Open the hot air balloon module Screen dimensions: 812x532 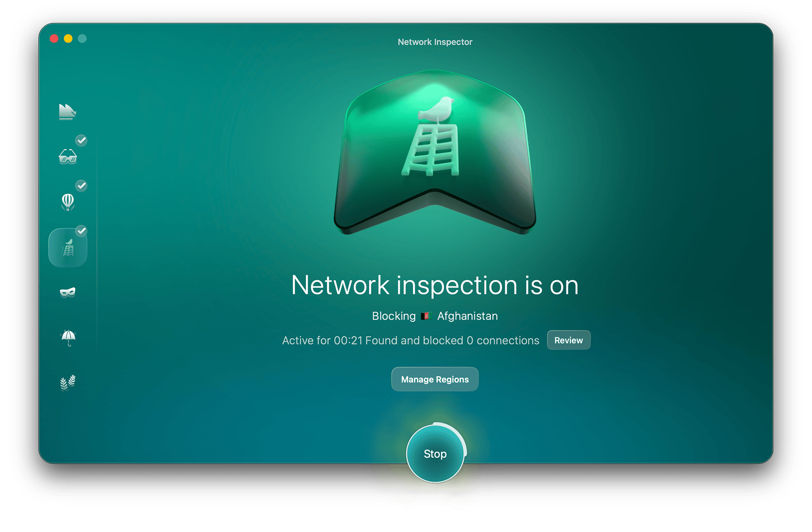[67, 202]
